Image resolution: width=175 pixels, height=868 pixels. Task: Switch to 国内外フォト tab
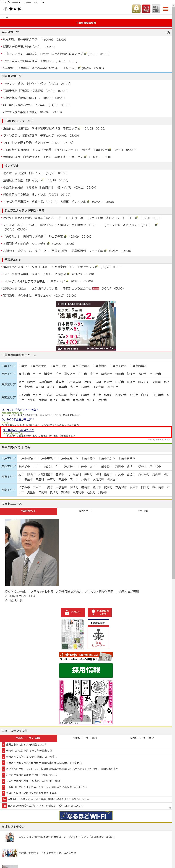(x=85, y=511)
